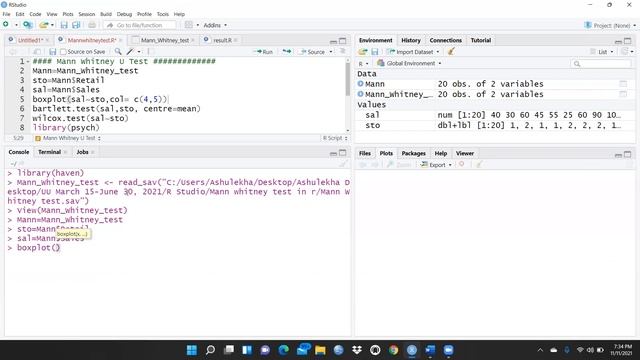Open Global Environment dropdown
This screenshot has width=640, height=360.
(409, 63)
